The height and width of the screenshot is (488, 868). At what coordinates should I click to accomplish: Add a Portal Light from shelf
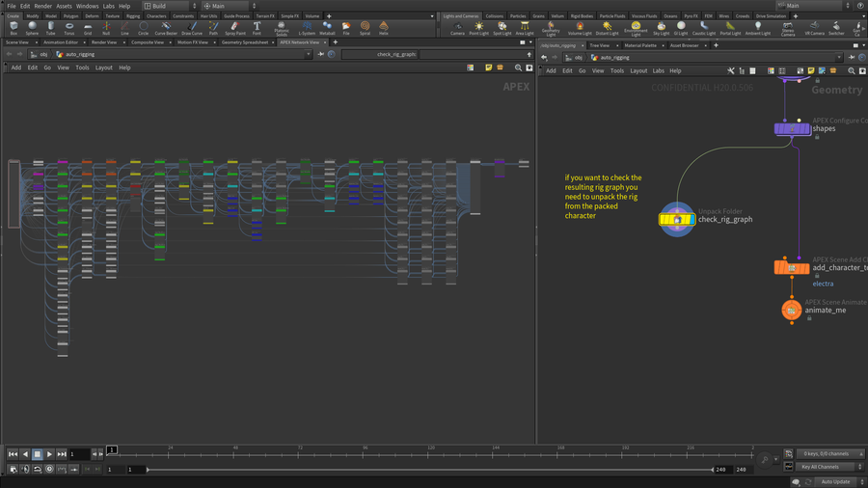point(730,29)
